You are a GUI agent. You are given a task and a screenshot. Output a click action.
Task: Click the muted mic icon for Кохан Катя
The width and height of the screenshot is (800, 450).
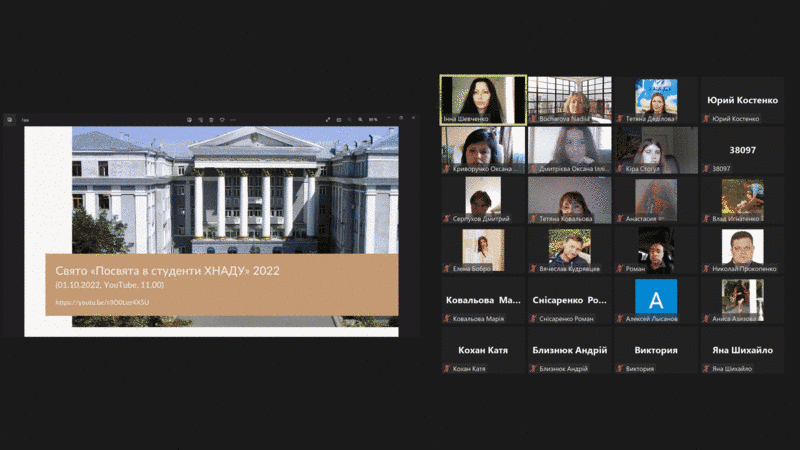[448, 369]
